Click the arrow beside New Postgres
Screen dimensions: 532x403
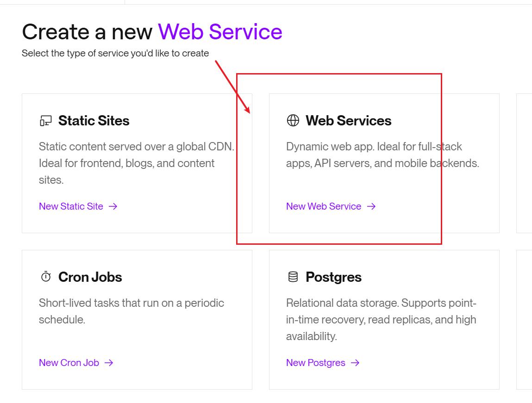[355, 363]
